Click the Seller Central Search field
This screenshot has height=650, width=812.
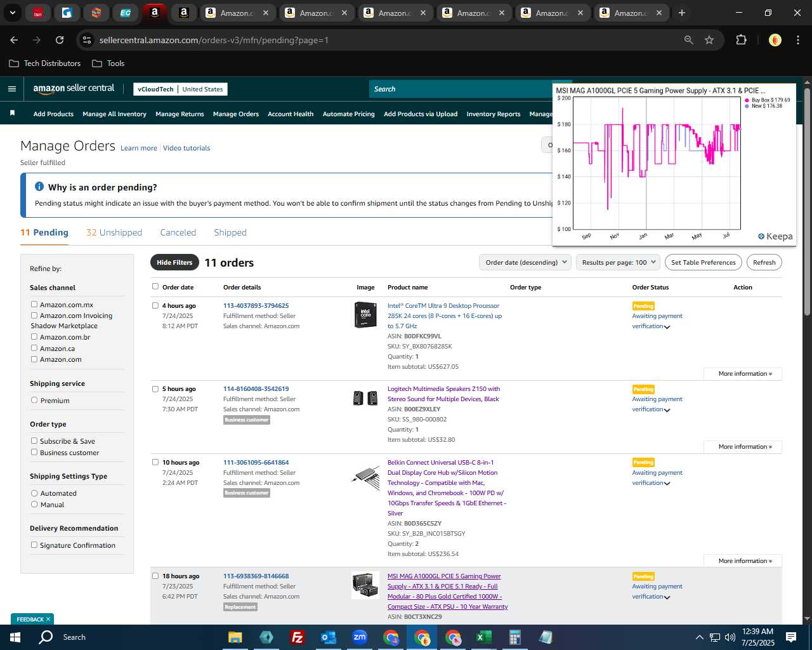(x=460, y=89)
